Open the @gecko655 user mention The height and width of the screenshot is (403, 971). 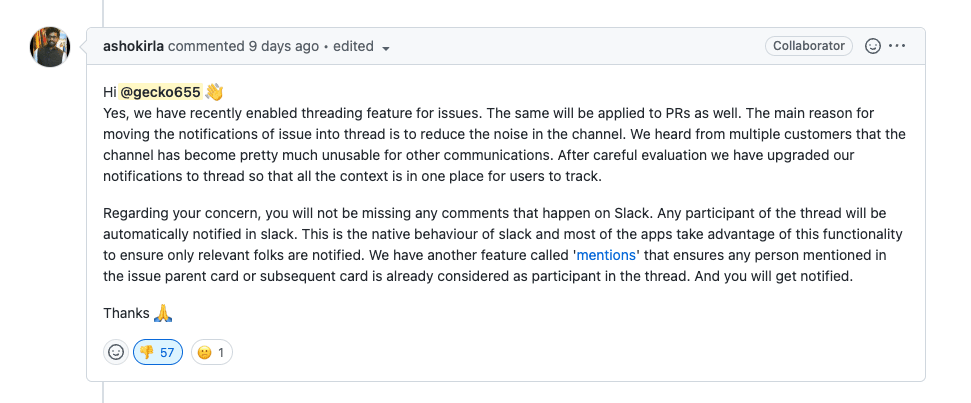pyautogui.click(x=160, y=92)
